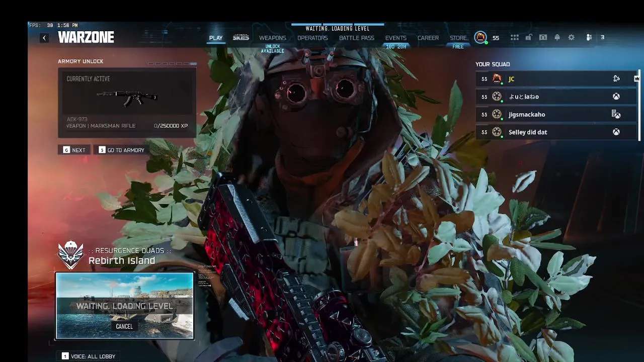
Task: Select JC in your squad
Action: pos(556,78)
